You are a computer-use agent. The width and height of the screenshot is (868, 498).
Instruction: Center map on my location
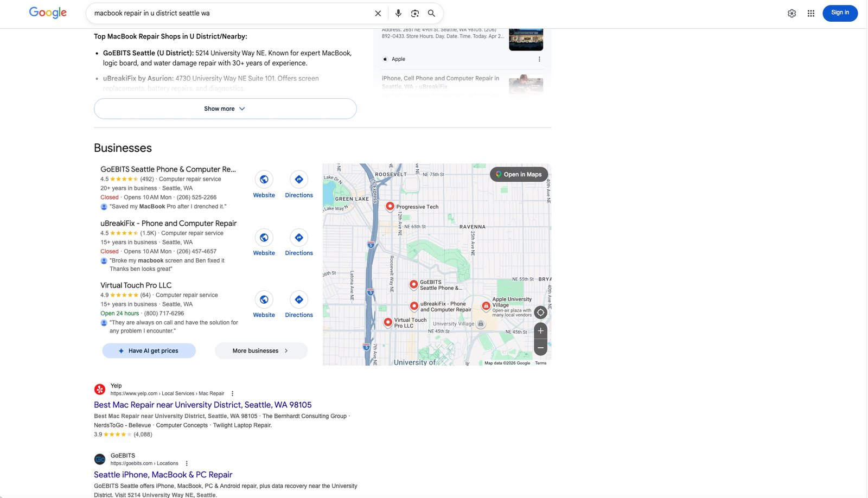[540, 312]
